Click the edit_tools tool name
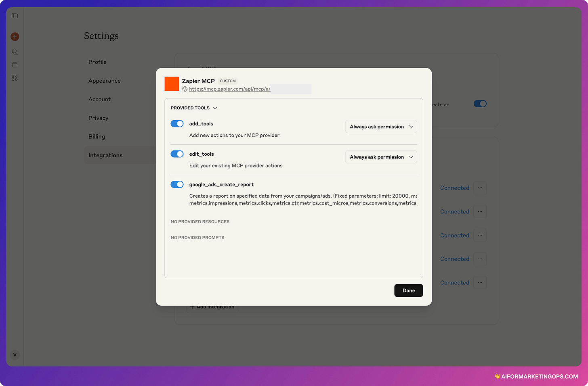Image resolution: width=588 pixels, height=386 pixels. tap(202, 154)
